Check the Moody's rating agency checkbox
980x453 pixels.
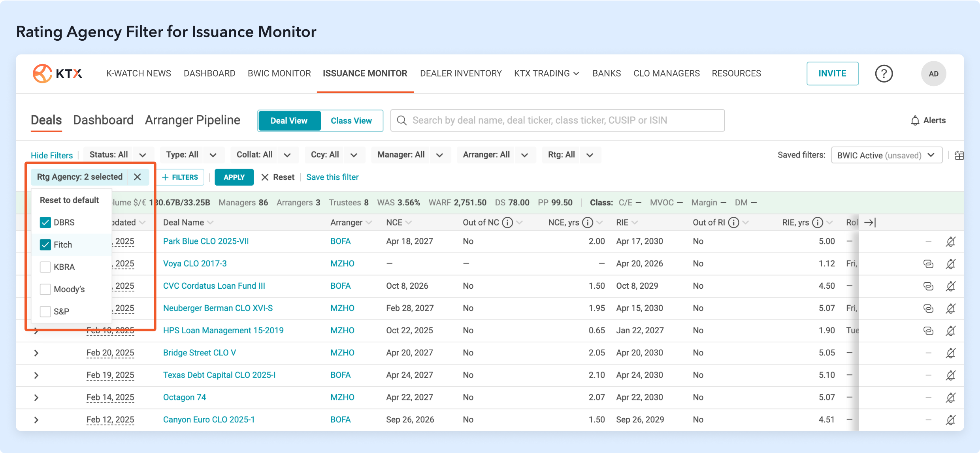(45, 289)
